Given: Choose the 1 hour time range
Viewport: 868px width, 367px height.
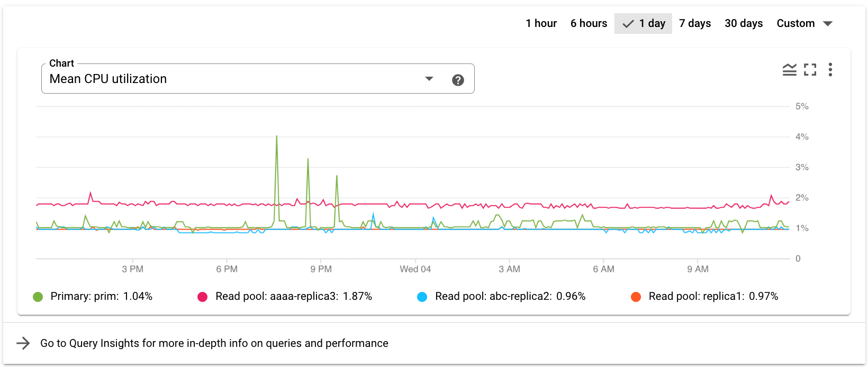Looking at the screenshot, I should tap(541, 23).
